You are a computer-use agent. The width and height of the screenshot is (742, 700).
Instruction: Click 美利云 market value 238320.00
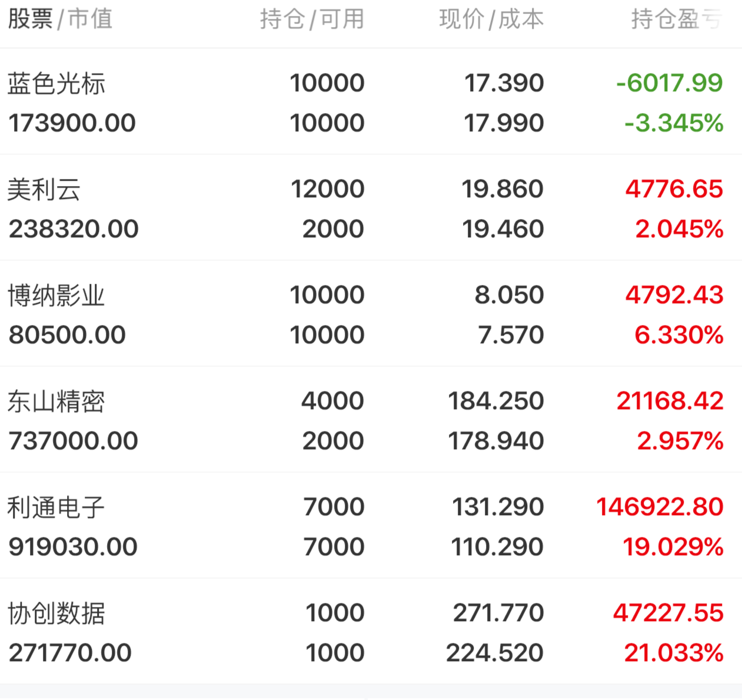click(x=74, y=229)
